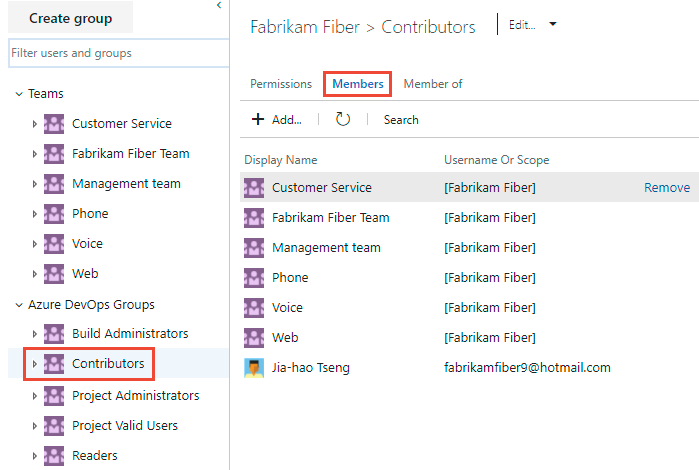Click the Phone team icon in the sidebar

tap(54, 214)
